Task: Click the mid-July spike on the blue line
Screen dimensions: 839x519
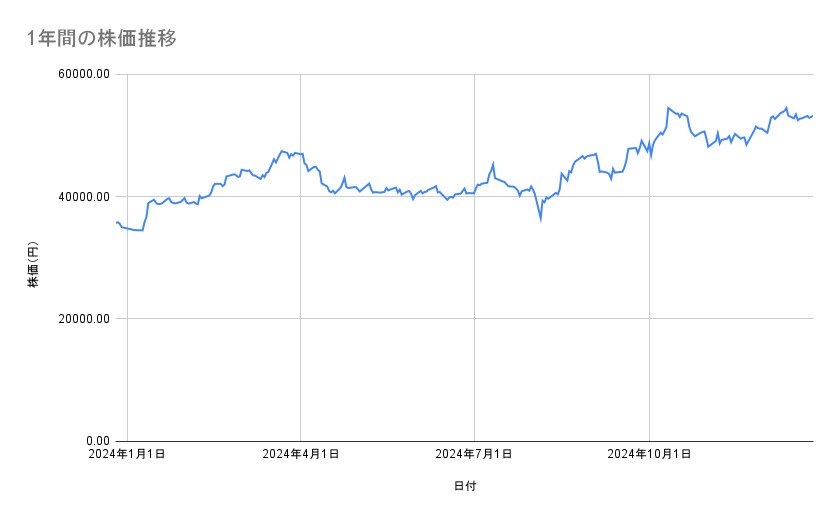Action: point(493,163)
